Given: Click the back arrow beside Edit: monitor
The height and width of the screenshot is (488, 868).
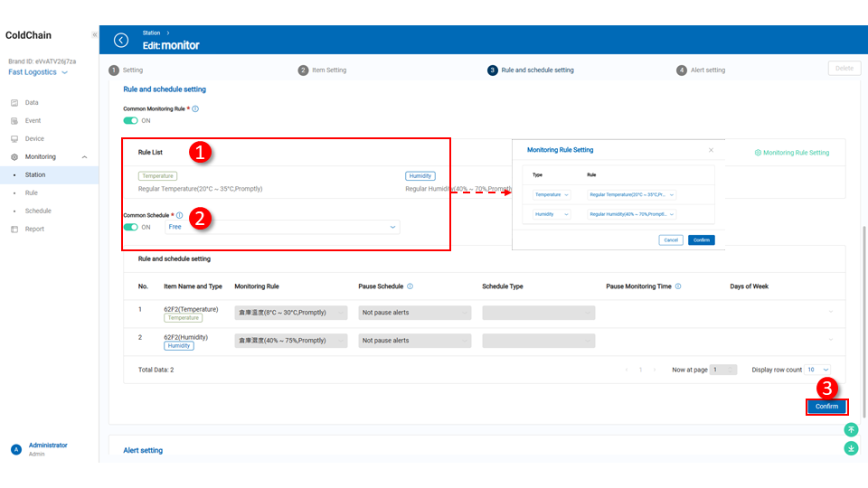Looking at the screenshot, I should tap(121, 40).
